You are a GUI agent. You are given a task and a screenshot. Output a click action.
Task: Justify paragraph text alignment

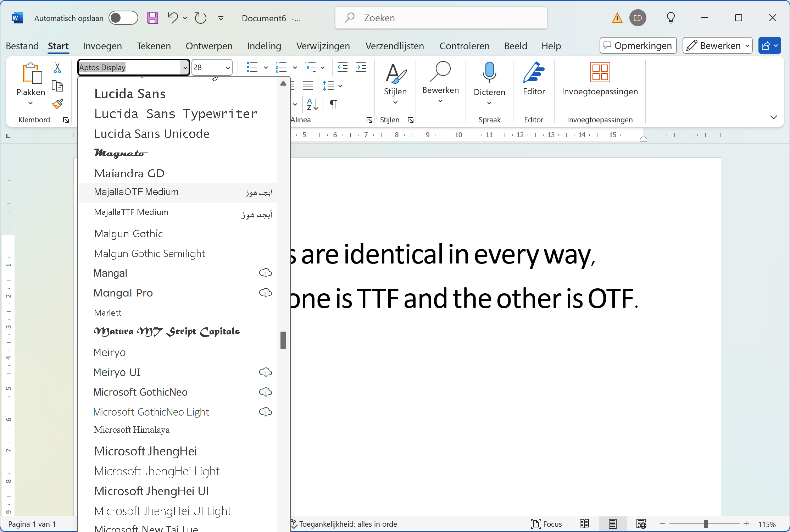pyautogui.click(x=308, y=85)
